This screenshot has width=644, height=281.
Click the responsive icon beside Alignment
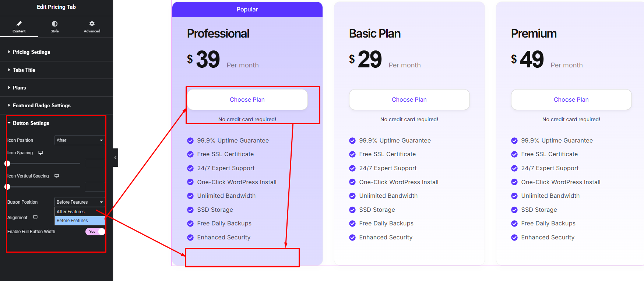click(35, 217)
